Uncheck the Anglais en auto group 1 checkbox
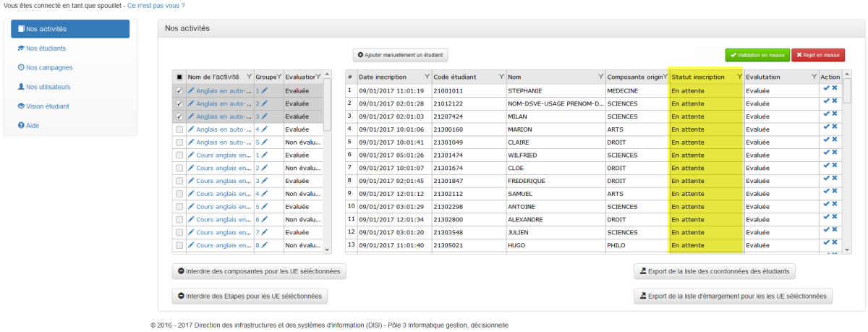 pos(179,91)
